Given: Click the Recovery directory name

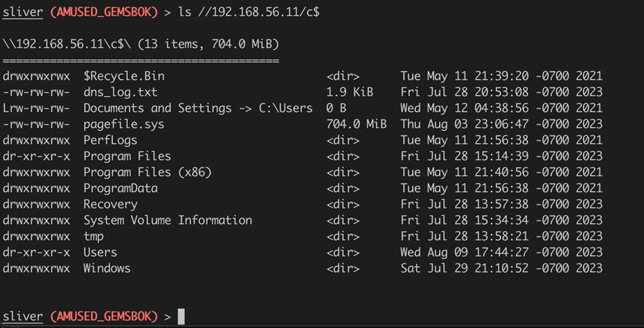Looking at the screenshot, I should (111, 204).
